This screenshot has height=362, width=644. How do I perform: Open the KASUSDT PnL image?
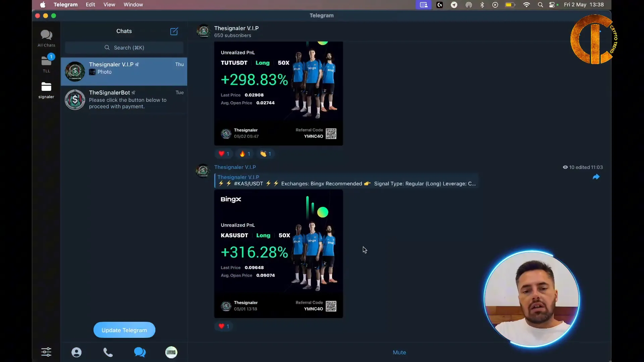278,254
